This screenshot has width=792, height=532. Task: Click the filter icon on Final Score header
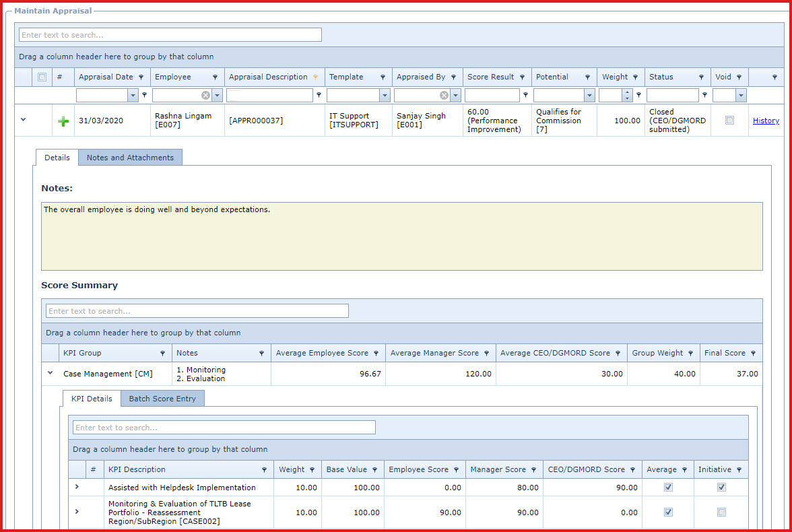pyautogui.click(x=752, y=354)
